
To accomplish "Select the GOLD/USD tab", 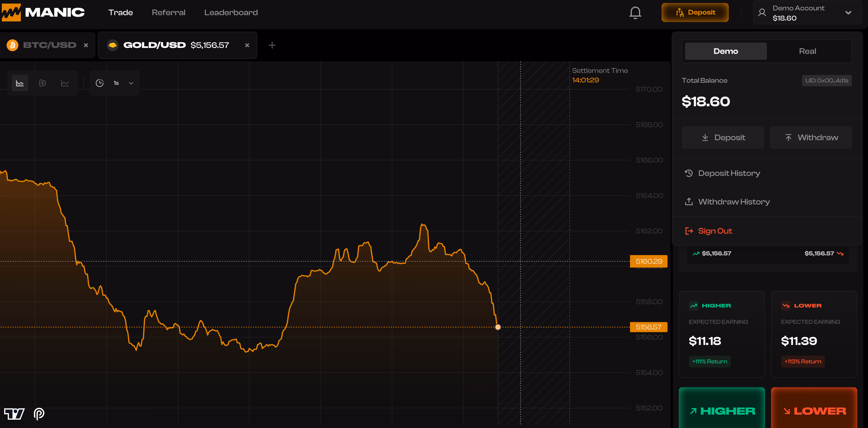I will [177, 45].
